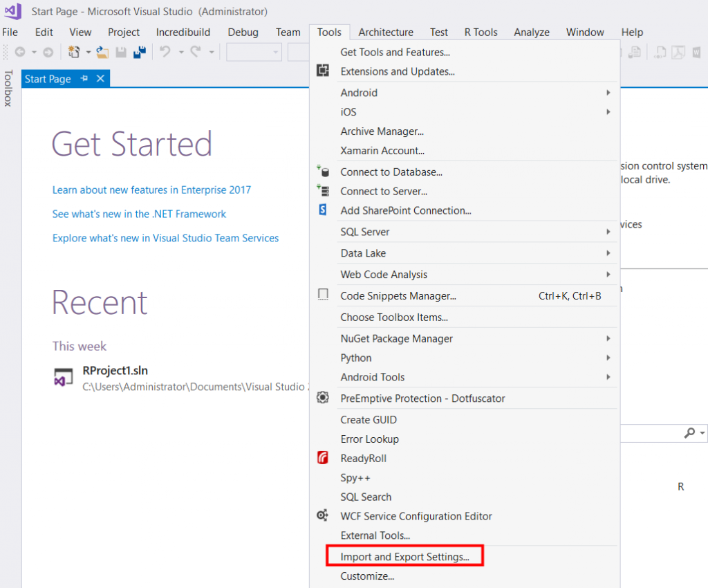Open the Edit menu
Image resolution: width=708 pixels, height=588 pixels.
click(x=44, y=32)
